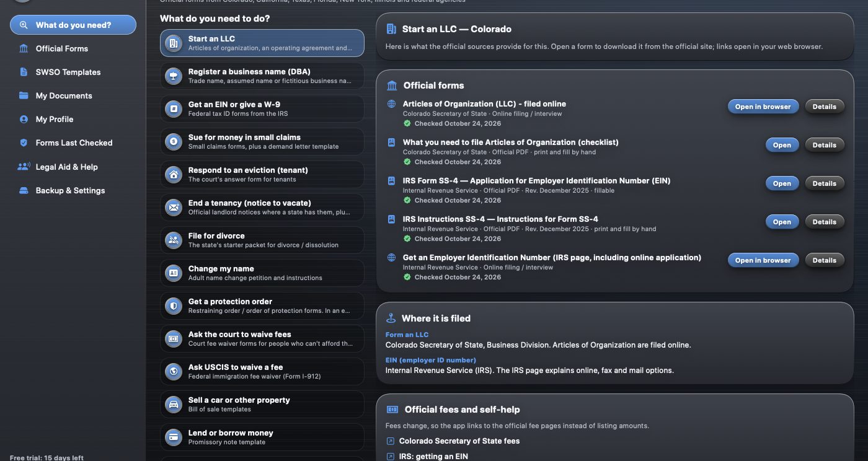Click the My Documents folder icon
This screenshot has width=868, height=461.
coord(24,95)
